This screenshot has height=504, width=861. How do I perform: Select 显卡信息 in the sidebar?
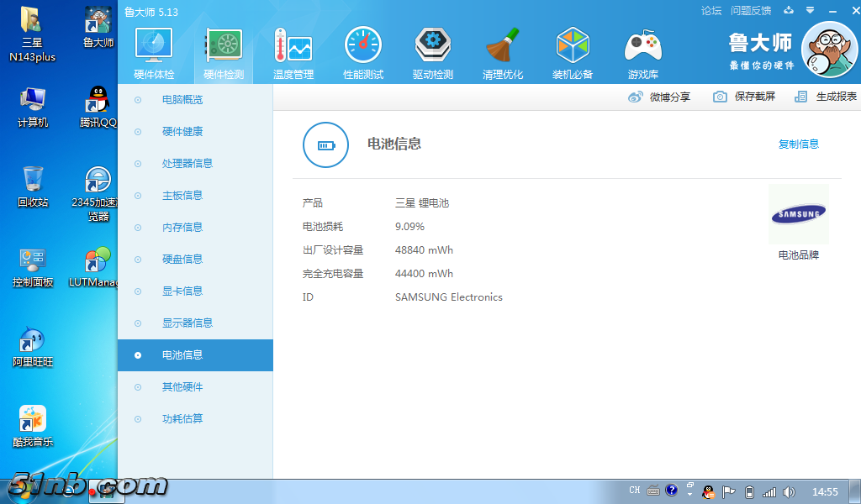pyautogui.click(x=182, y=291)
